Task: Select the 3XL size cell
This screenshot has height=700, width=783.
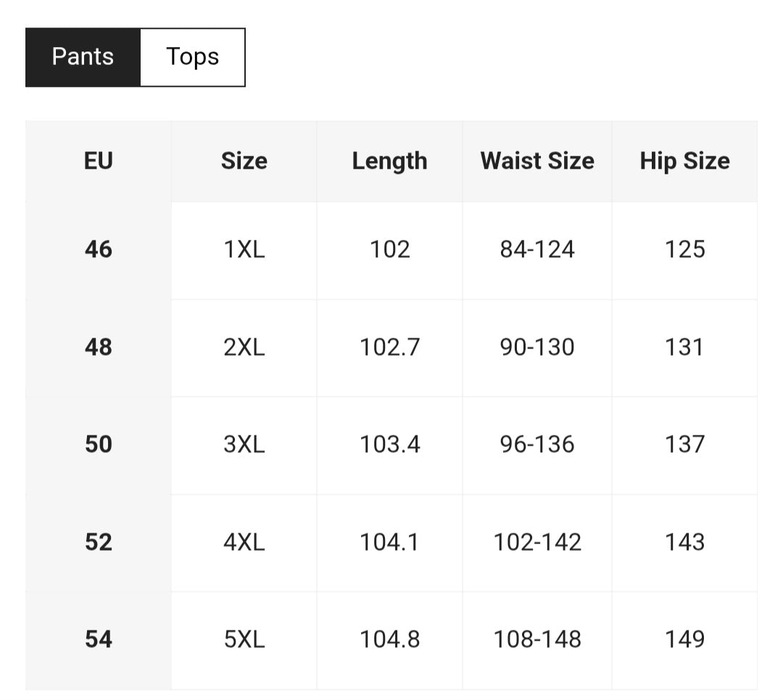Action: point(244,444)
